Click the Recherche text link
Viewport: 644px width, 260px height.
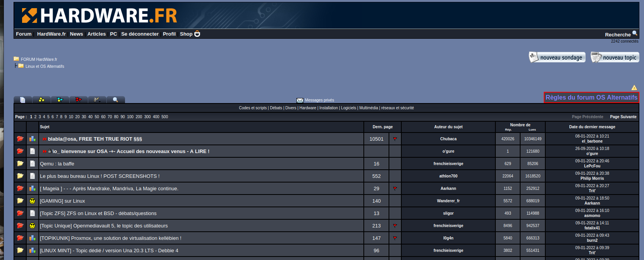click(618, 34)
